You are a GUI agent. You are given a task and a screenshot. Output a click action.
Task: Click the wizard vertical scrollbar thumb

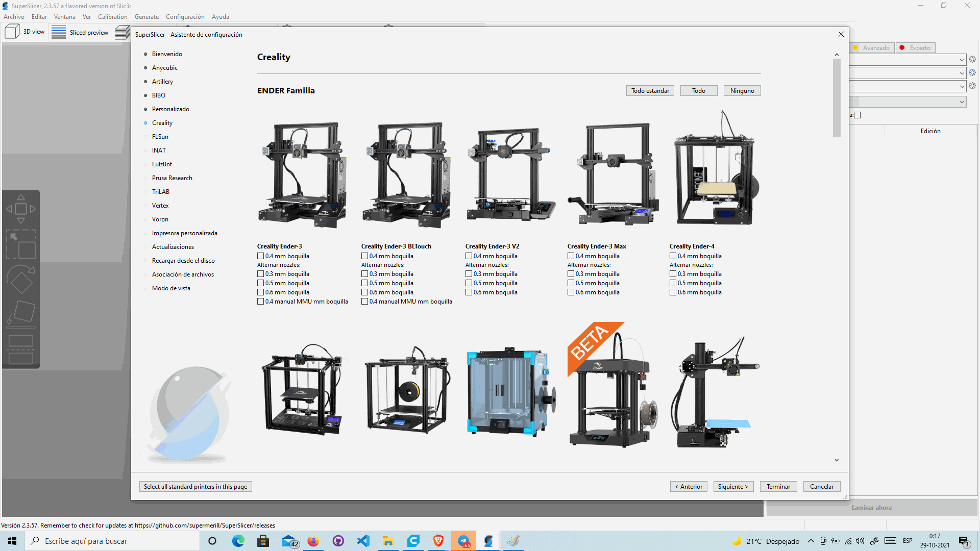pyautogui.click(x=837, y=98)
